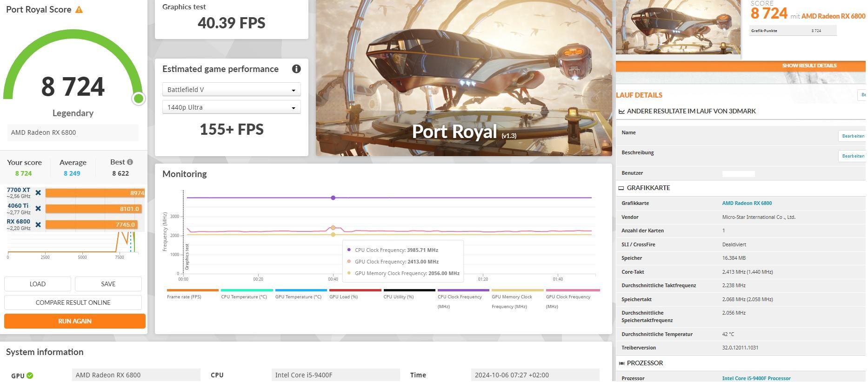This screenshot has height=382, width=868.
Task: Toggle GPU Load (%) legend item
Action: click(355, 294)
